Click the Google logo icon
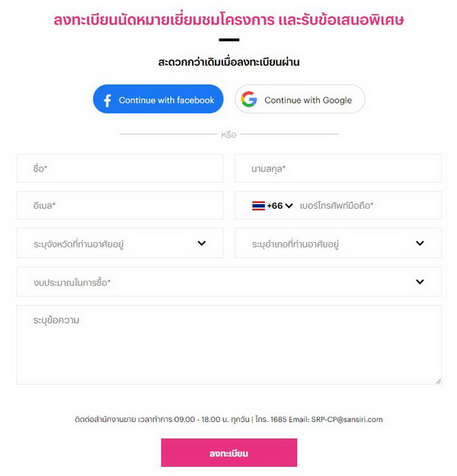457x476 pixels. click(249, 100)
